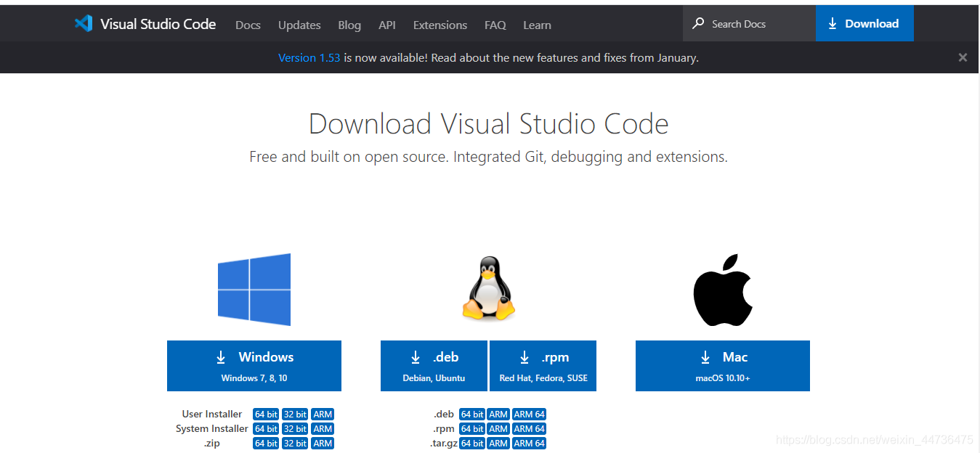Select Linux .tar.gz ARM
The height and width of the screenshot is (453, 980).
(498, 444)
